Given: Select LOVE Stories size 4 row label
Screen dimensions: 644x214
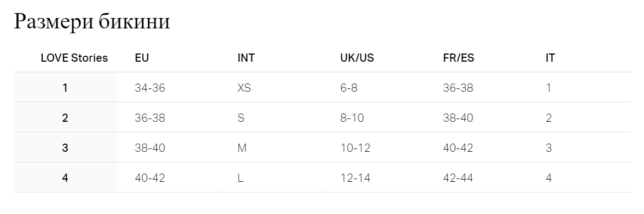Looking at the screenshot, I should click(65, 177).
